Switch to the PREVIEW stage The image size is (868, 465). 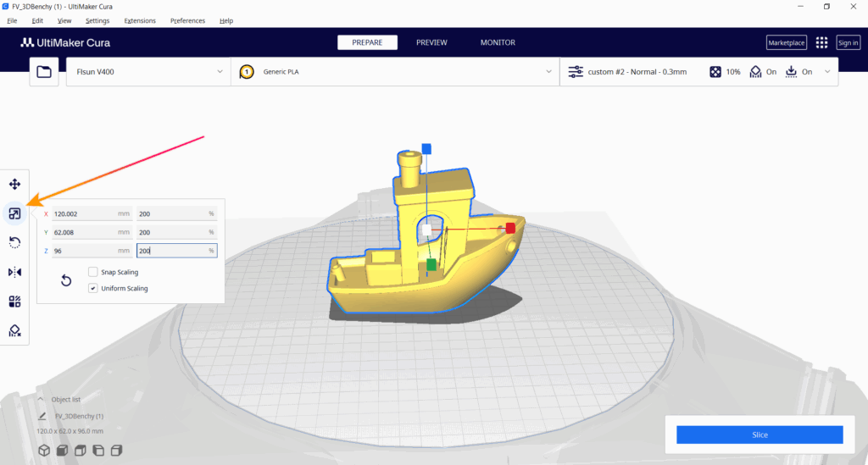431,42
